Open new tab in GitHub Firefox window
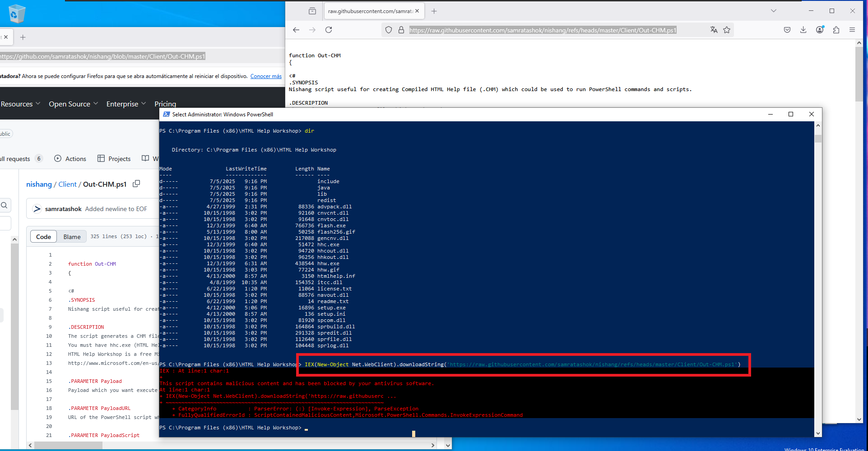The image size is (868, 451). coord(23,37)
